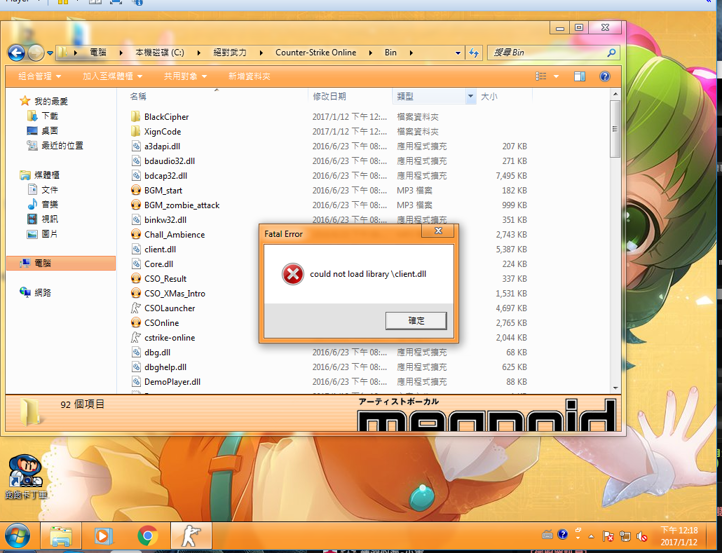Select the dbghelp.dll file

coord(165,367)
